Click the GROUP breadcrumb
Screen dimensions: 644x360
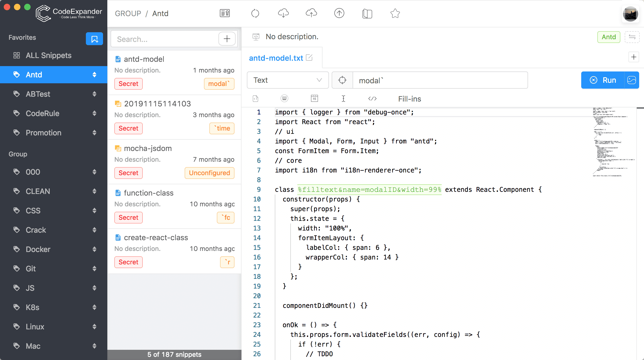128,13
